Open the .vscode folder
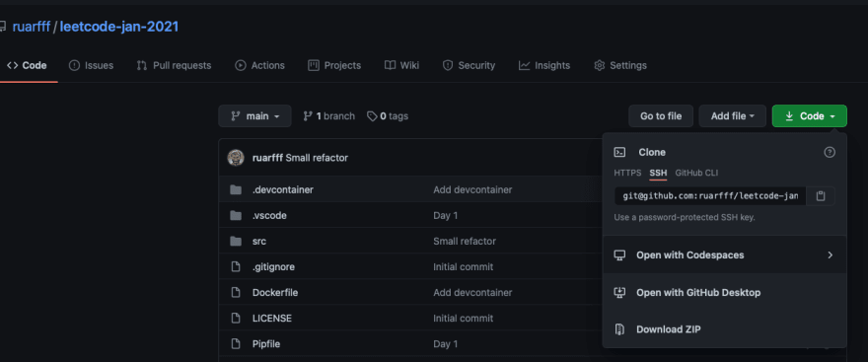Image resolution: width=868 pixels, height=362 pixels. [269, 215]
